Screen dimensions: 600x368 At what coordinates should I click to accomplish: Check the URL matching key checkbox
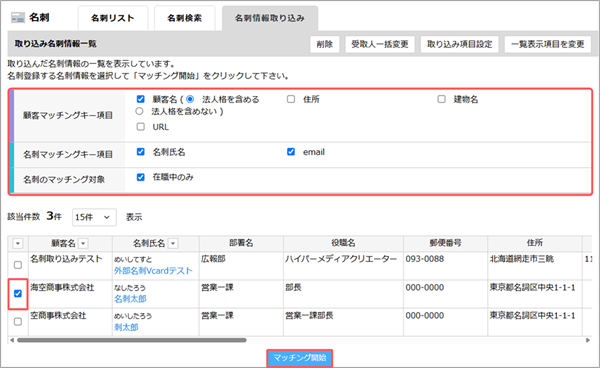tap(140, 127)
